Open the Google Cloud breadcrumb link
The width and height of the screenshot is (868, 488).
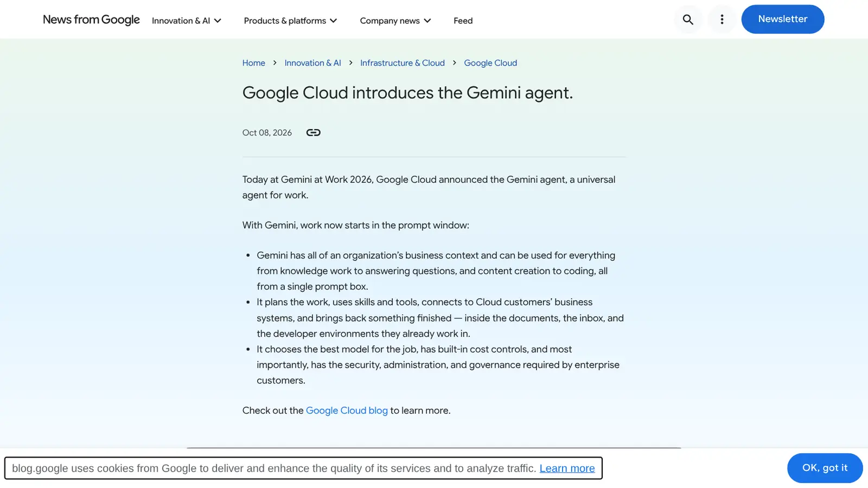click(x=490, y=63)
